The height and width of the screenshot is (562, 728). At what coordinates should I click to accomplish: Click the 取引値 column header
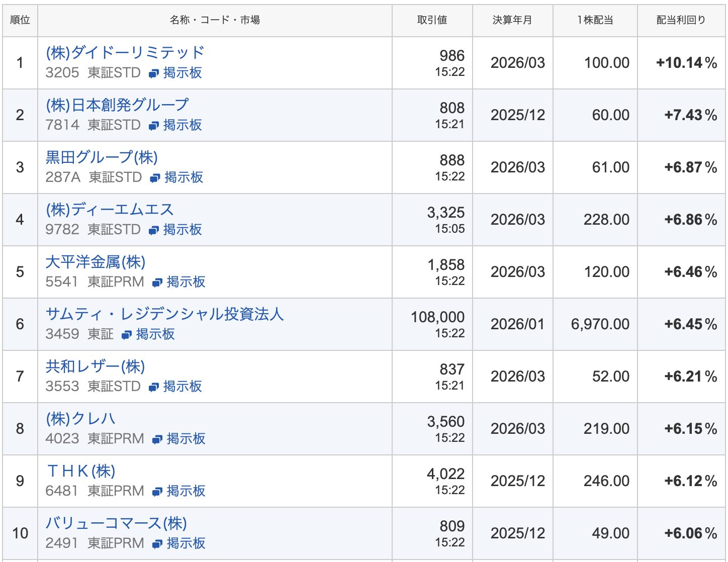[x=432, y=20]
